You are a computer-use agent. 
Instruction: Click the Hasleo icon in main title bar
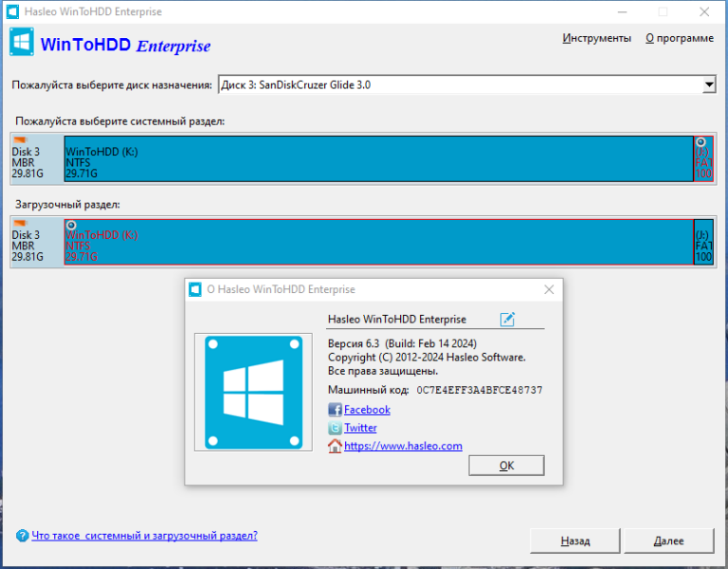[12, 11]
